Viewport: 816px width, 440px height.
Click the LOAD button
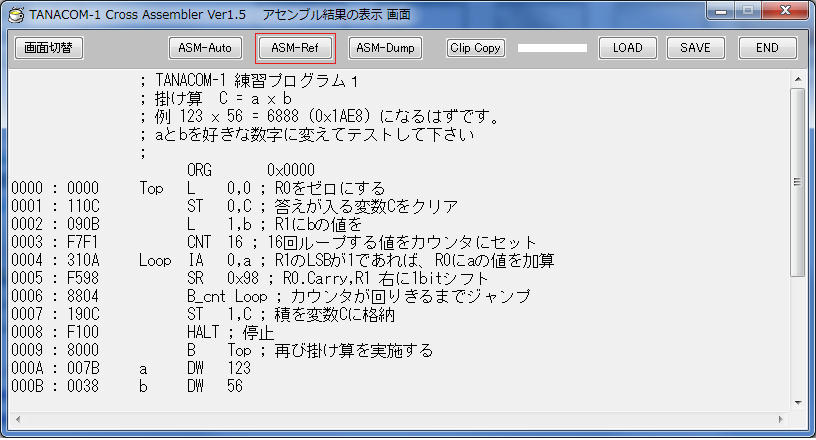pos(628,48)
